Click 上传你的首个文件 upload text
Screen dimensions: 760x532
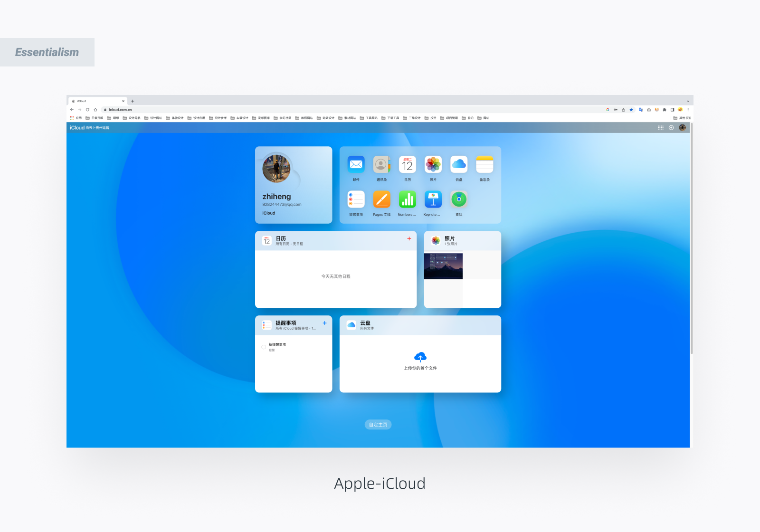coord(420,368)
